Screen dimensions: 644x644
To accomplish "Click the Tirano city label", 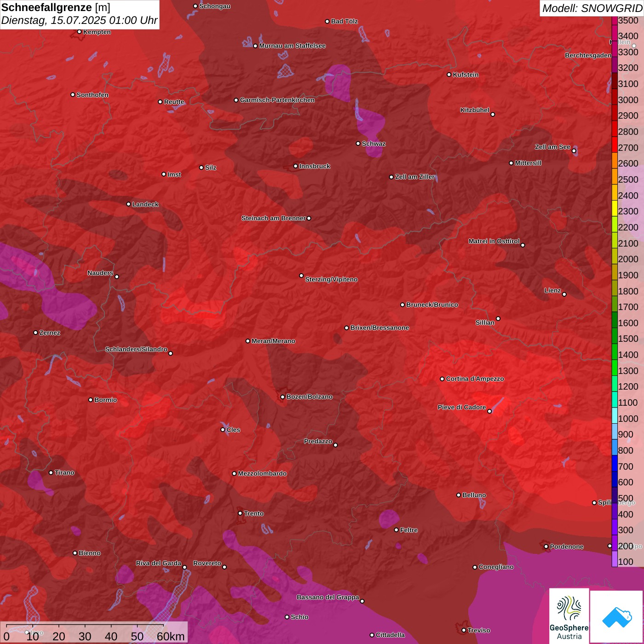I will (x=64, y=472).
